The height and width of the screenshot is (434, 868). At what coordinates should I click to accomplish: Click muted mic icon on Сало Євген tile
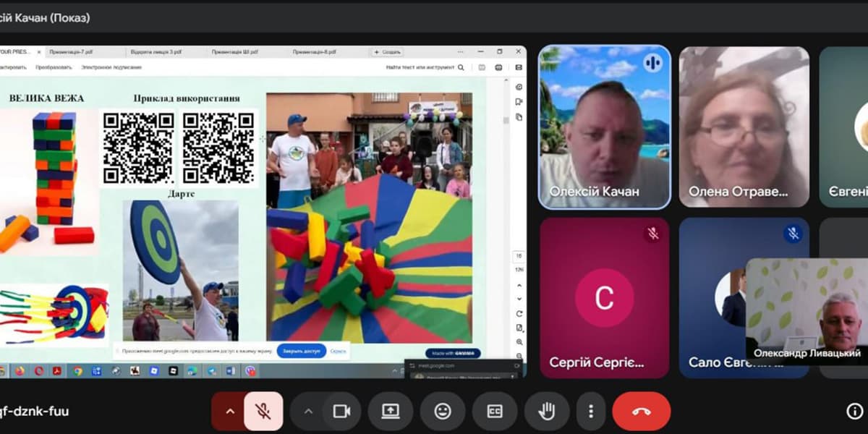tap(793, 233)
